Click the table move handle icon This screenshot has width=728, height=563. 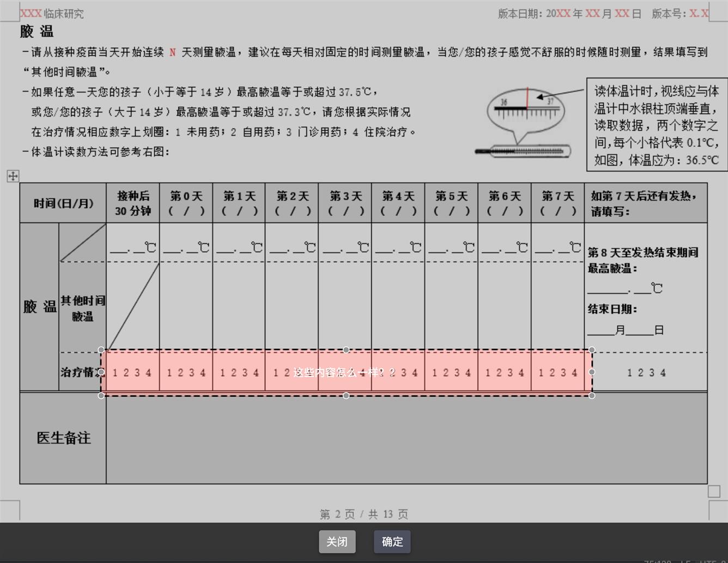(x=13, y=175)
